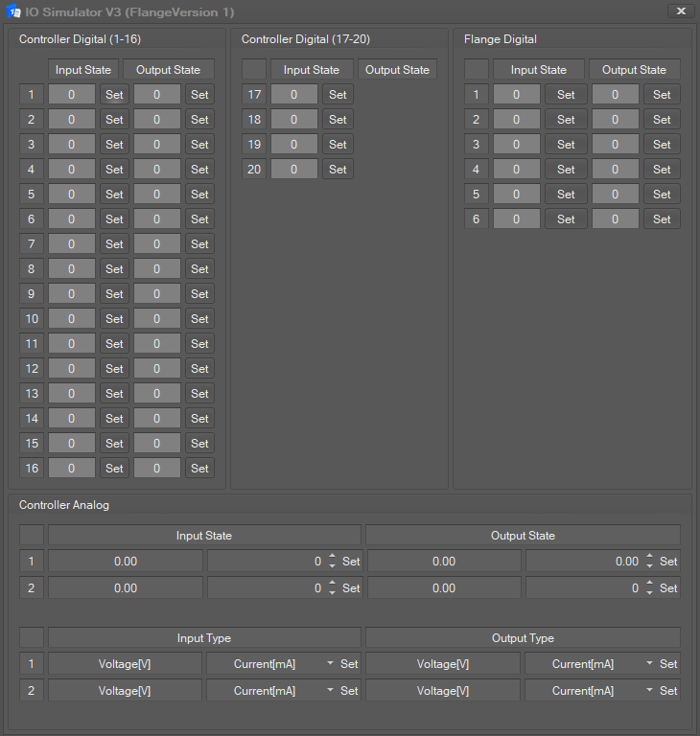Decrease analog output 2 value with down arrow
700x736 pixels.
pos(649,592)
